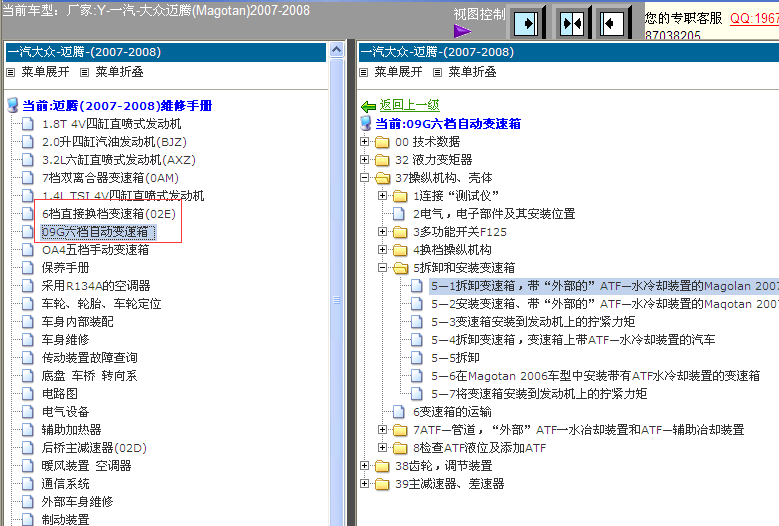Open 后桥主减速器(02D)
The width and height of the screenshot is (779, 526).
(94, 448)
